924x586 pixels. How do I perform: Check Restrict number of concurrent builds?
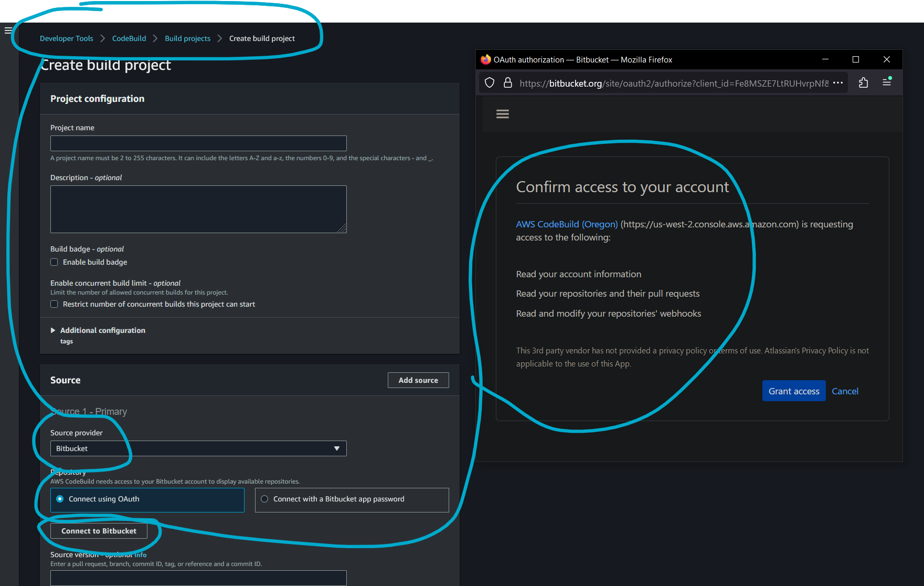coord(54,304)
